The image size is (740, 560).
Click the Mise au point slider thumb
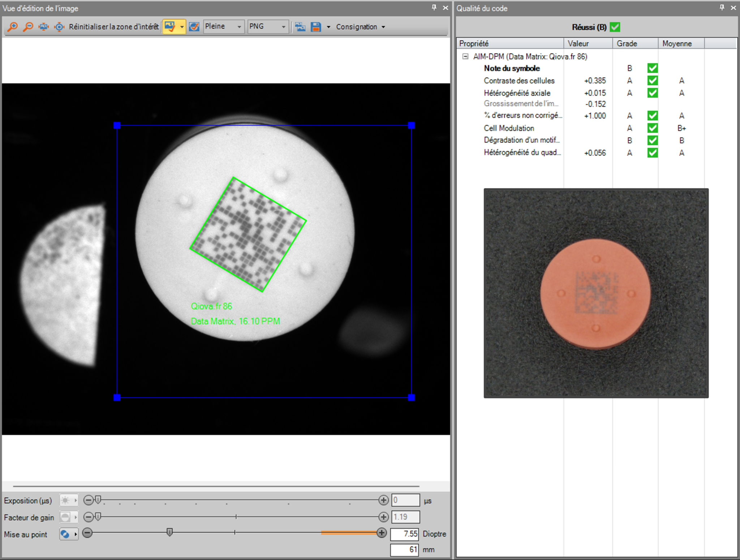pos(169,532)
